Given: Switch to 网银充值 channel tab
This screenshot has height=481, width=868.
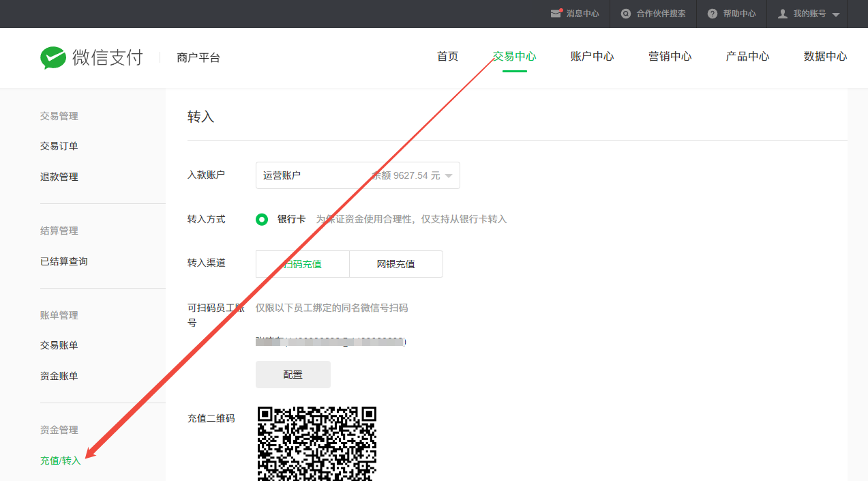Looking at the screenshot, I should [x=396, y=264].
